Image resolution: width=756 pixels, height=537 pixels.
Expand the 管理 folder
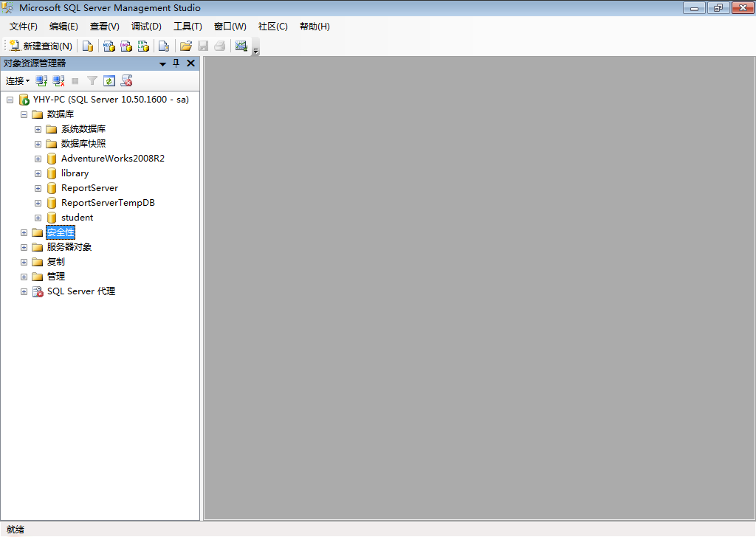coord(24,277)
